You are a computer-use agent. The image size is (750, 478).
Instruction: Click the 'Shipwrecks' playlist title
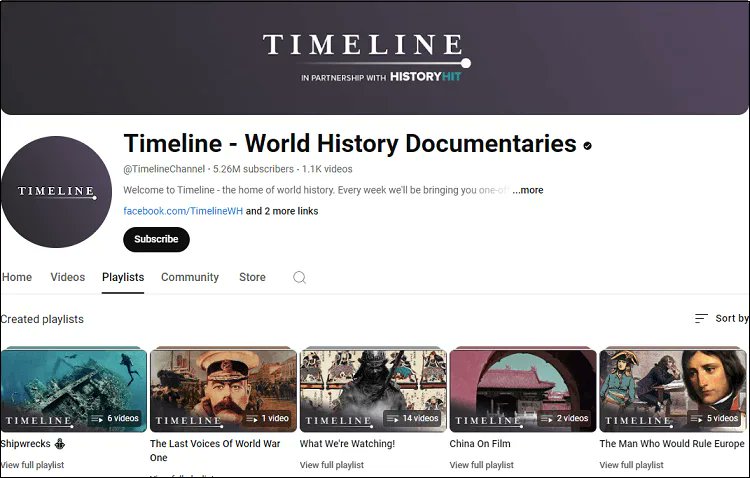tap(25, 444)
